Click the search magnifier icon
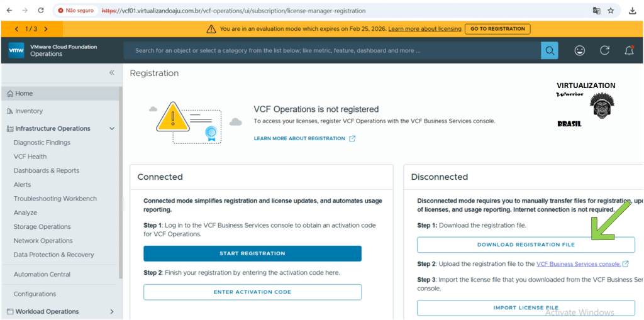 coord(550,51)
